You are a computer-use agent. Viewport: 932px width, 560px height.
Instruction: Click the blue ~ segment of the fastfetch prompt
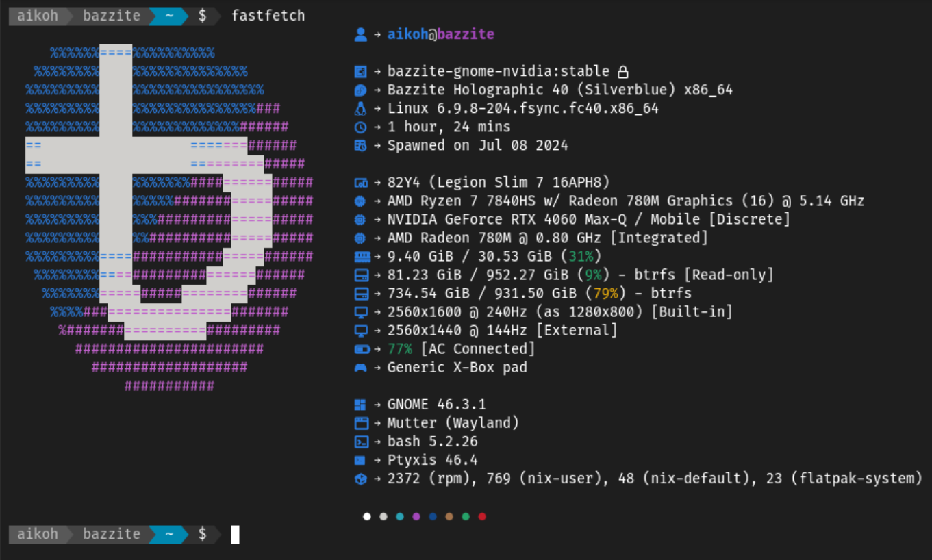pos(169,16)
